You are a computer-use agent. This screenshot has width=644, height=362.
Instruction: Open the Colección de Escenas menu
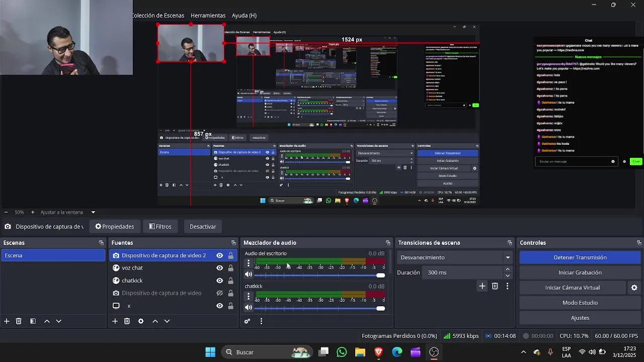tap(158, 16)
